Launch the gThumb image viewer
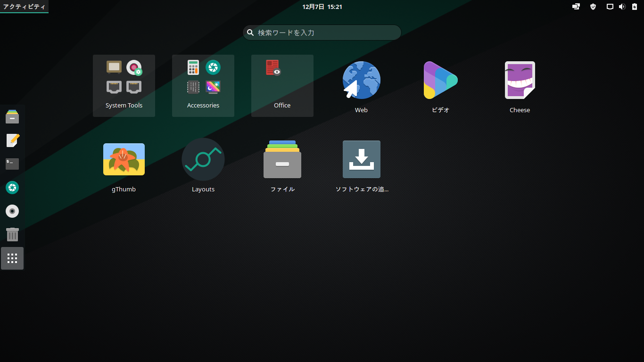 [x=124, y=159]
